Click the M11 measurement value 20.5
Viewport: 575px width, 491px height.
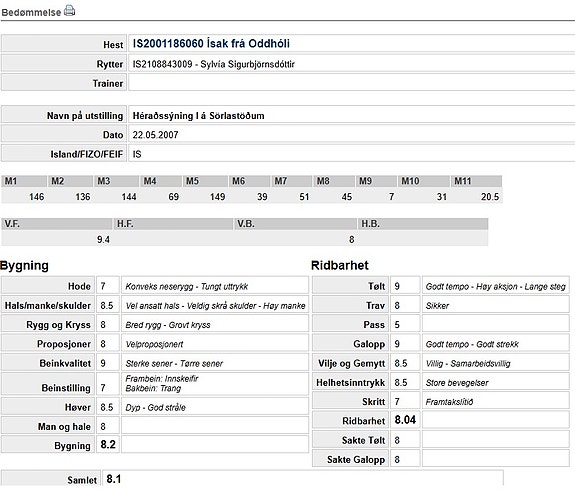coord(490,197)
